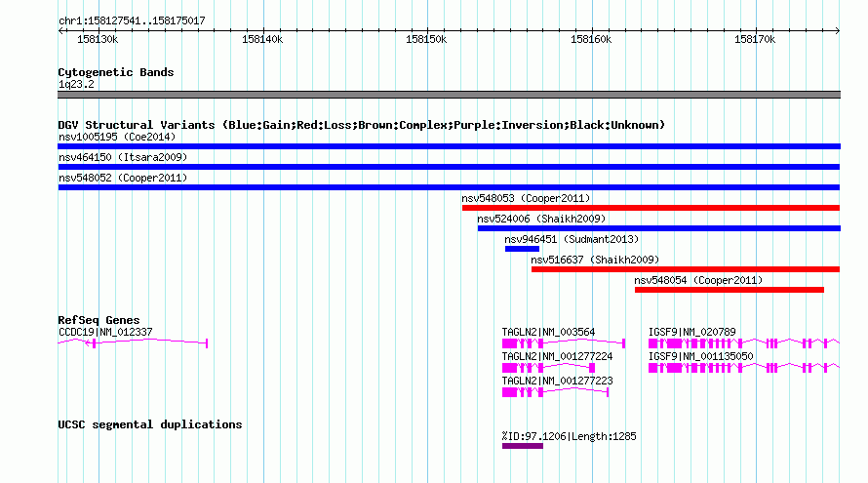
Task: Select the purple segmental duplication bar
Action: point(523,446)
